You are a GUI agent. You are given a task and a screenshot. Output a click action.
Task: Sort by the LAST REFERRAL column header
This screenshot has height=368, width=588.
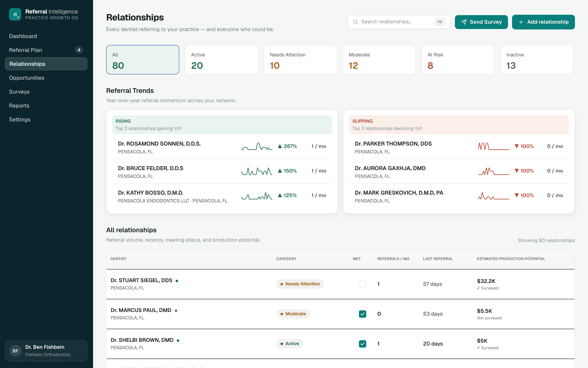click(438, 259)
